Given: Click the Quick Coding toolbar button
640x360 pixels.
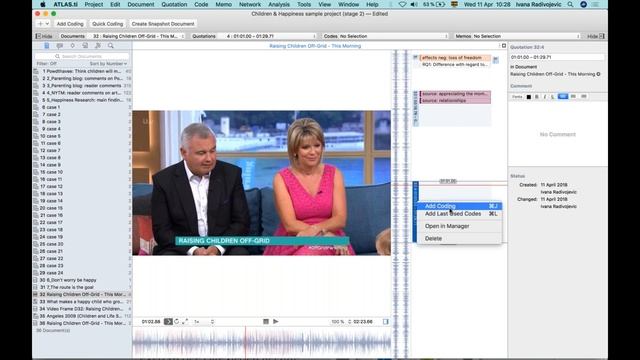Looking at the screenshot, I should pos(107,24).
